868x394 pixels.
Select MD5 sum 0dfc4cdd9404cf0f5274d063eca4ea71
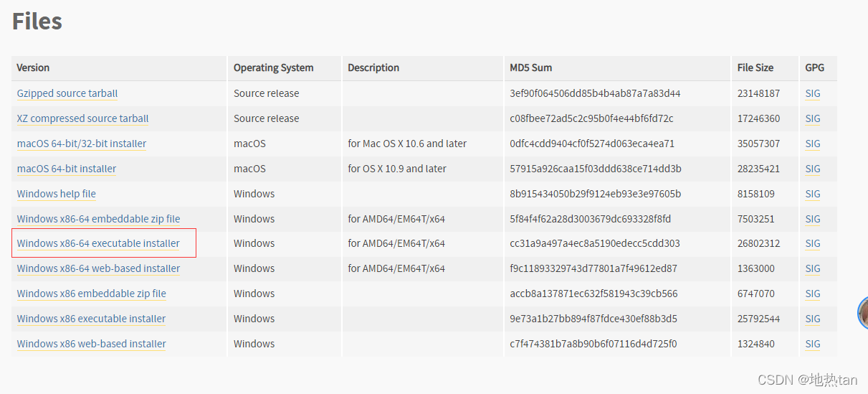click(592, 144)
